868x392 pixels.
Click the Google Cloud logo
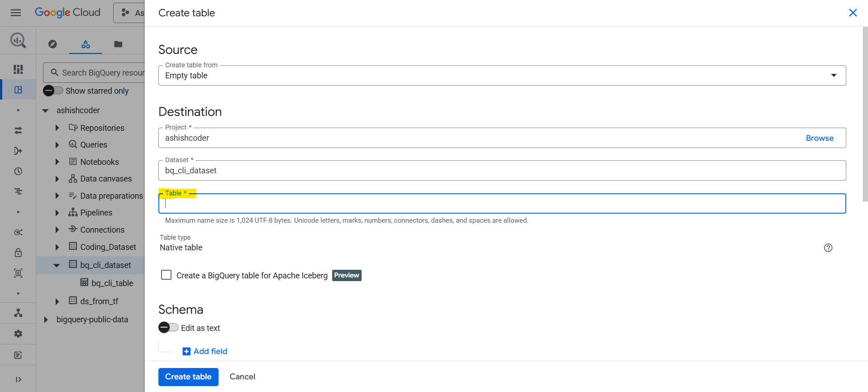tap(67, 13)
